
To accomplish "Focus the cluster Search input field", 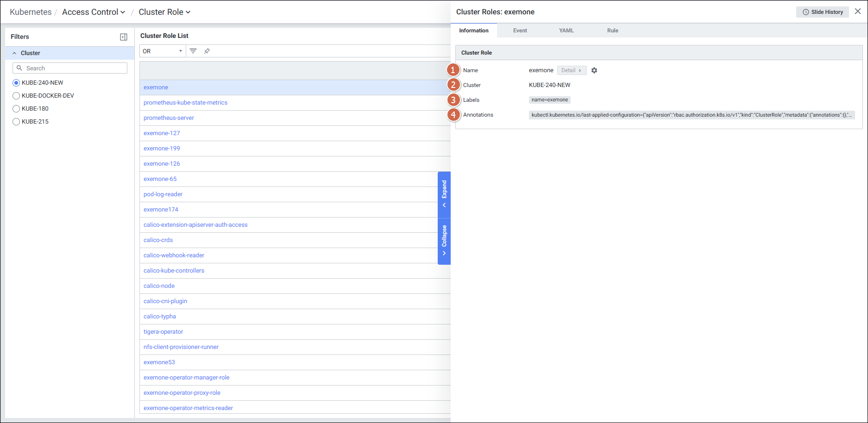I will [x=74, y=68].
